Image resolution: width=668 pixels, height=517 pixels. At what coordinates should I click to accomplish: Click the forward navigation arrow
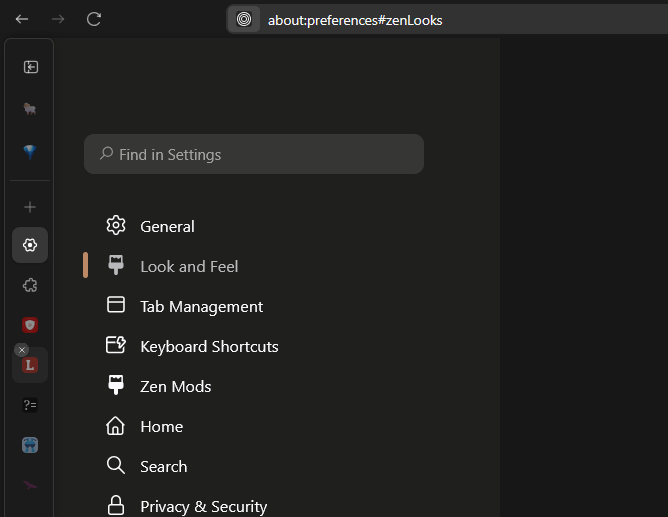pyautogui.click(x=58, y=19)
